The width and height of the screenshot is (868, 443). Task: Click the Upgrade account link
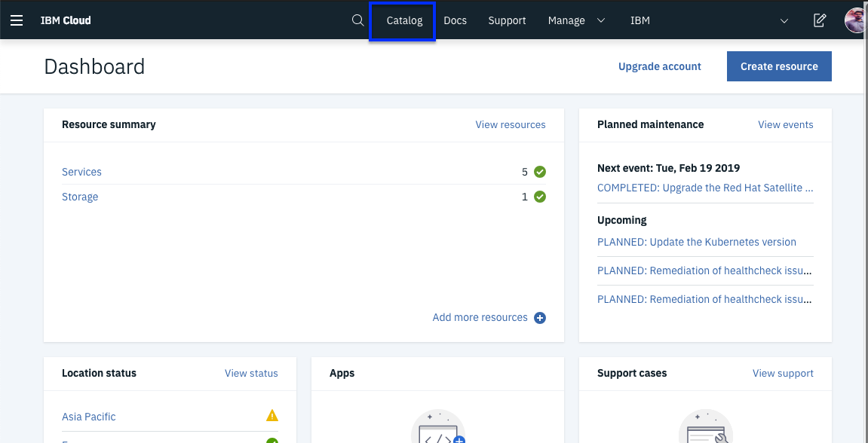pyautogui.click(x=660, y=66)
